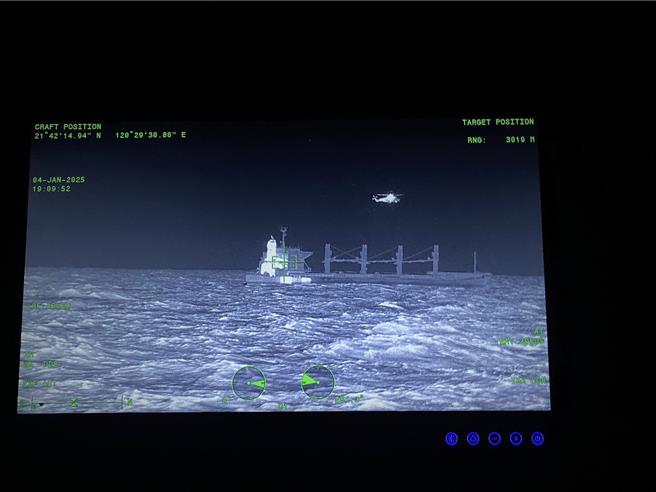Tap the blue minus button on the monitor bezel
The height and width of the screenshot is (492, 656).
(495, 439)
